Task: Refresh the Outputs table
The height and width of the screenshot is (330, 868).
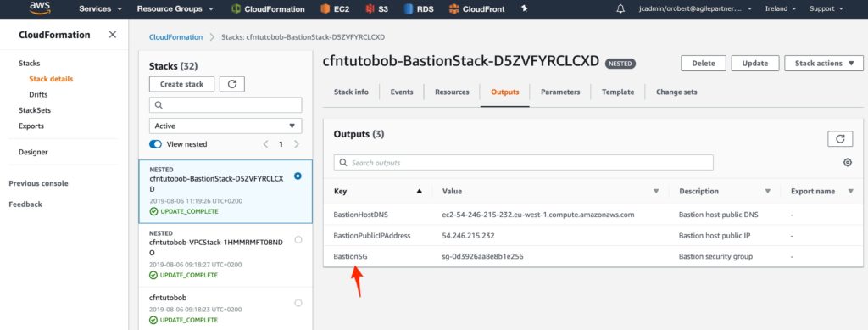Action: click(840, 139)
